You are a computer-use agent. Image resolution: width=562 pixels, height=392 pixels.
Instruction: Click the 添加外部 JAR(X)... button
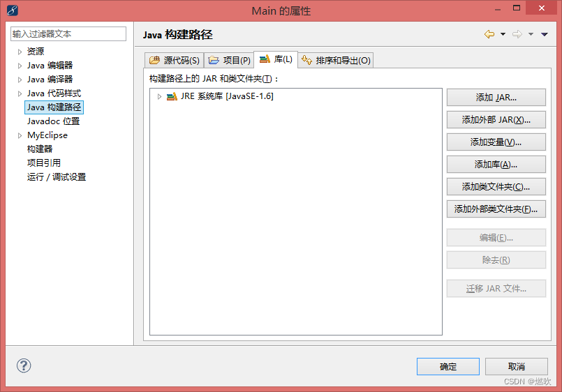(496, 119)
